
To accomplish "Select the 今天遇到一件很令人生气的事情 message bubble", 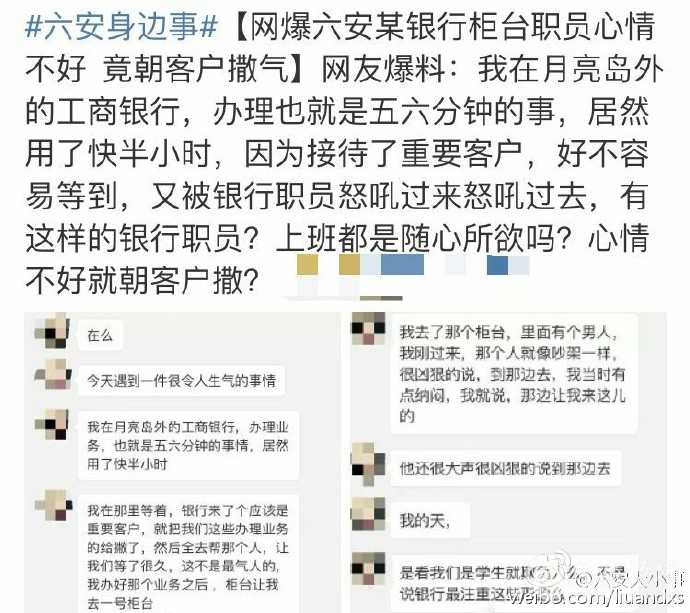I will click(181, 381).
